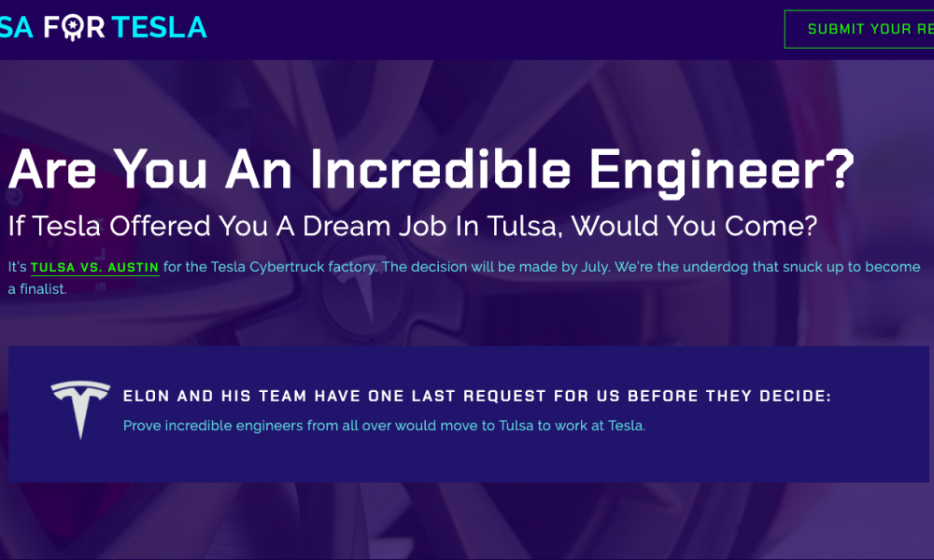Click 'Would You Come?' in the subheading
This screenshot has width=934, height=560.
click(x=694, y=226)
